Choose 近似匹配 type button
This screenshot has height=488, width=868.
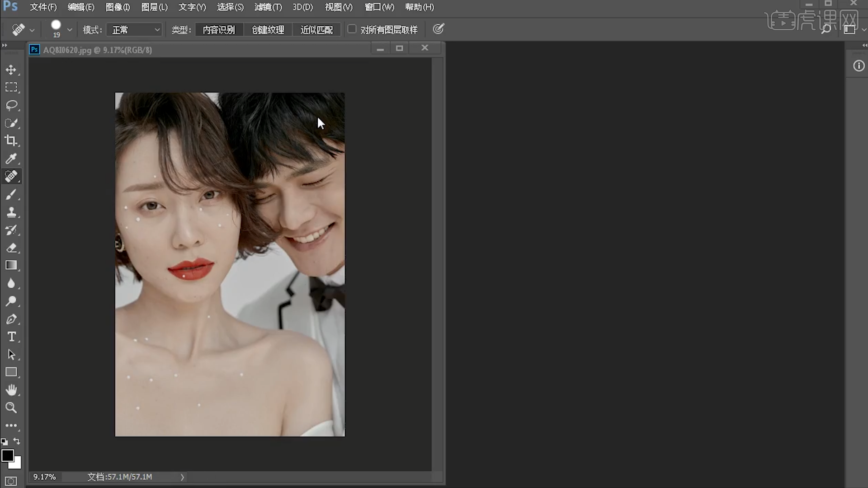click(x=316, y=30)
